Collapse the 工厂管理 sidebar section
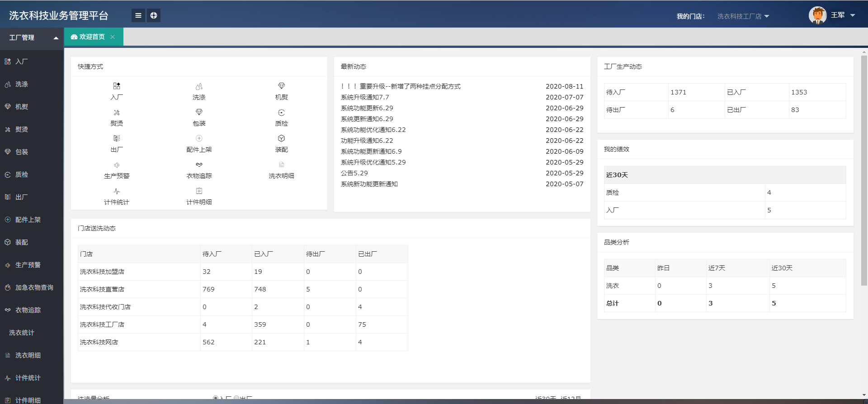 point(32,38)
